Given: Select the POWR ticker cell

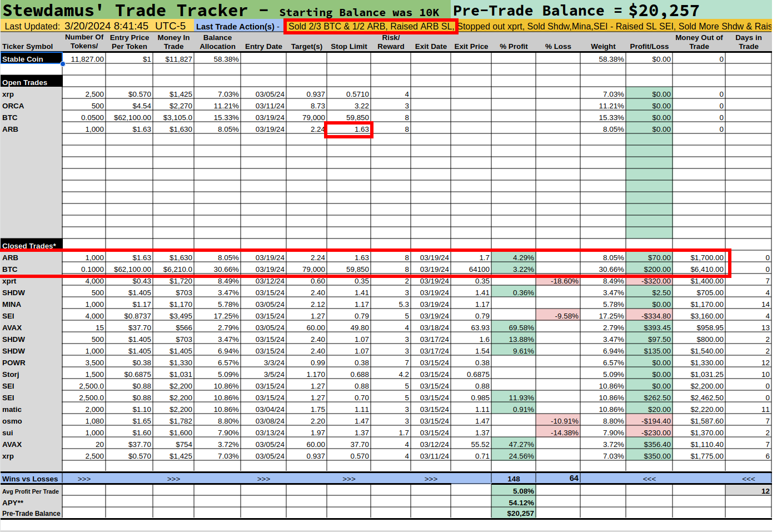Looking at the screenshot, I should click(31, 363).
